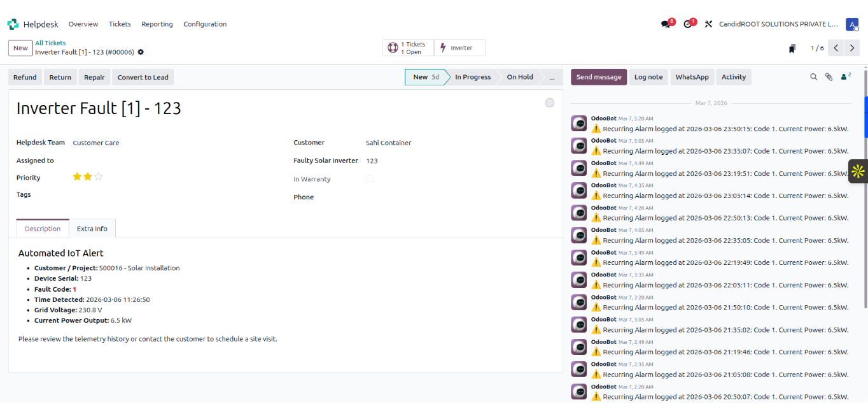Open the Tickets menu
Screen dimensions: 868x416
click(120, 24)
